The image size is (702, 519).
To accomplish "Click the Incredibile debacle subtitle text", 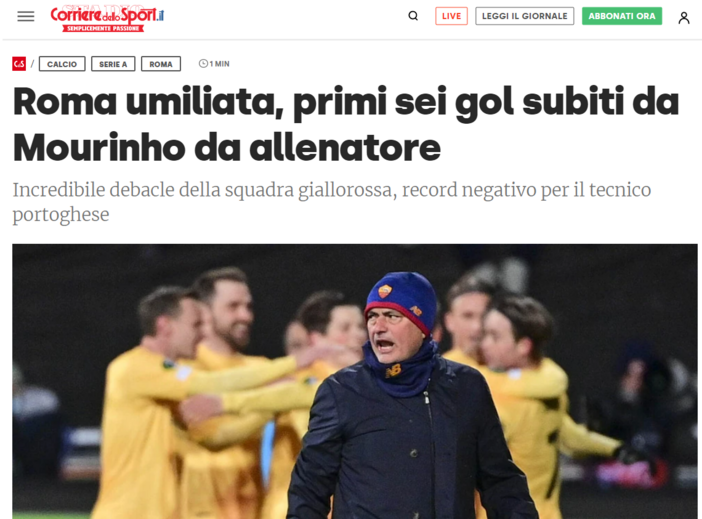I will pyautogui.click(x=331, y=202).
